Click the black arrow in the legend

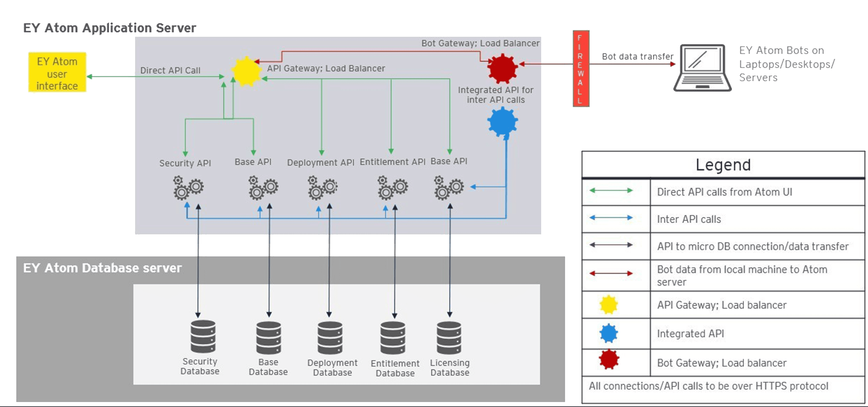point(611,245)
